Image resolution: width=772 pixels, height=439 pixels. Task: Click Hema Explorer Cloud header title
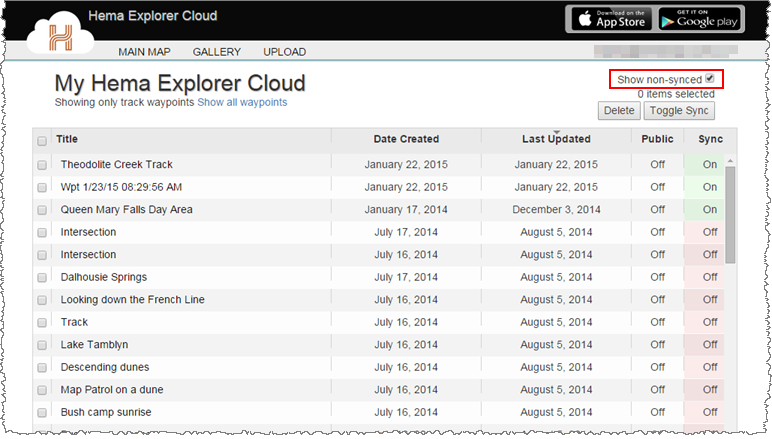[x=153, y=16]
